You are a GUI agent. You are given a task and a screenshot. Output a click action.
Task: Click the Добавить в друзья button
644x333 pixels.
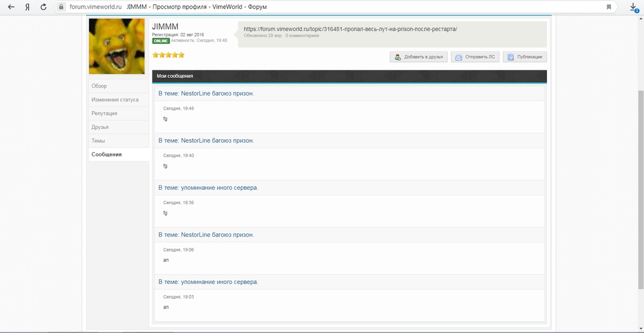tap(419, 57)
